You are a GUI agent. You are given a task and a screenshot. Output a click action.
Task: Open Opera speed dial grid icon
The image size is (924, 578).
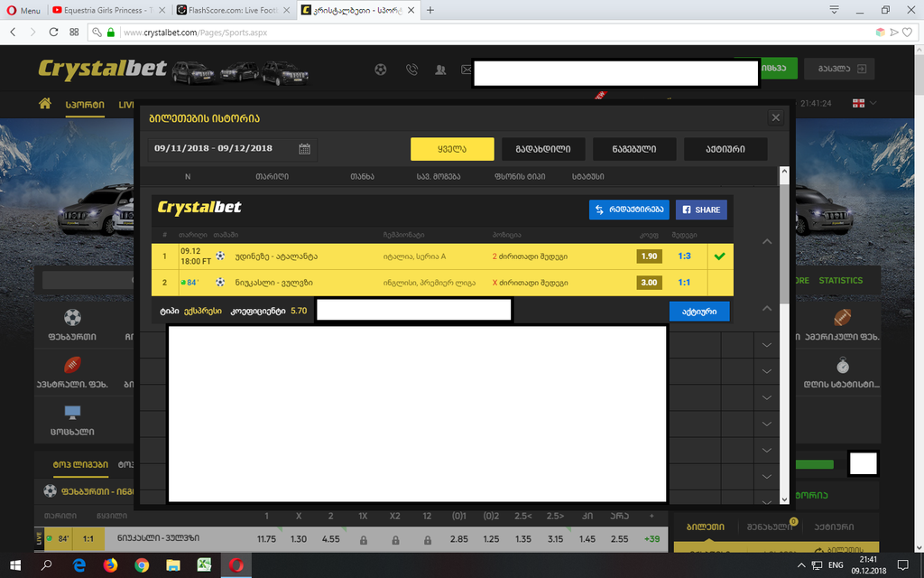[x=74, y=32]
